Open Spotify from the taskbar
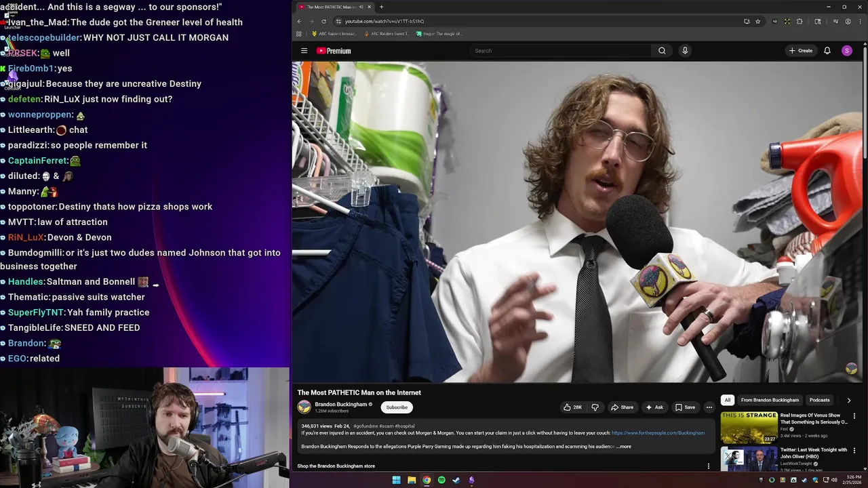Screen dimensions: 868x488 pos(441,480)
